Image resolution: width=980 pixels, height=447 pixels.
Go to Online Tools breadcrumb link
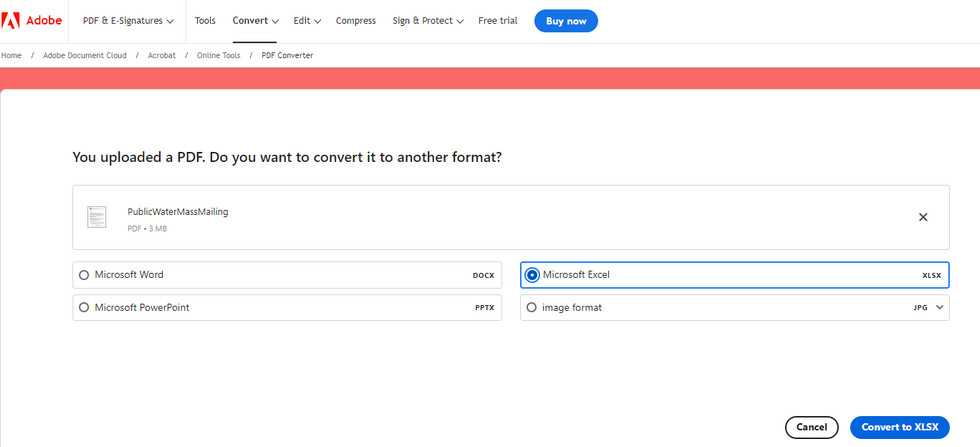219,56
